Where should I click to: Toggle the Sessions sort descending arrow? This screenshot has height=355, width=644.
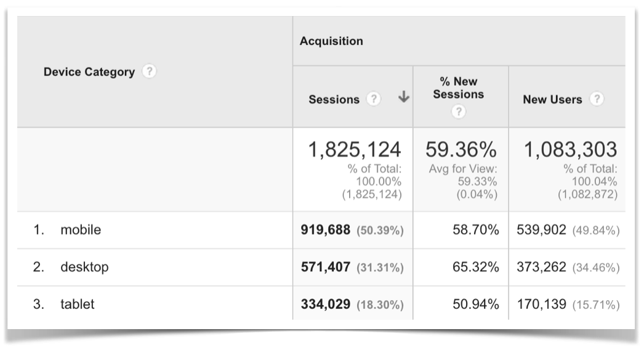pos(404,97)
